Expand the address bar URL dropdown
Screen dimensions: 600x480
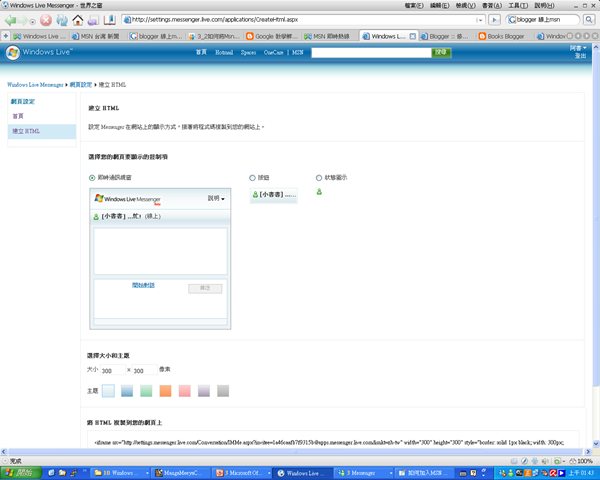pyautogui.click(x=479, y=20)
